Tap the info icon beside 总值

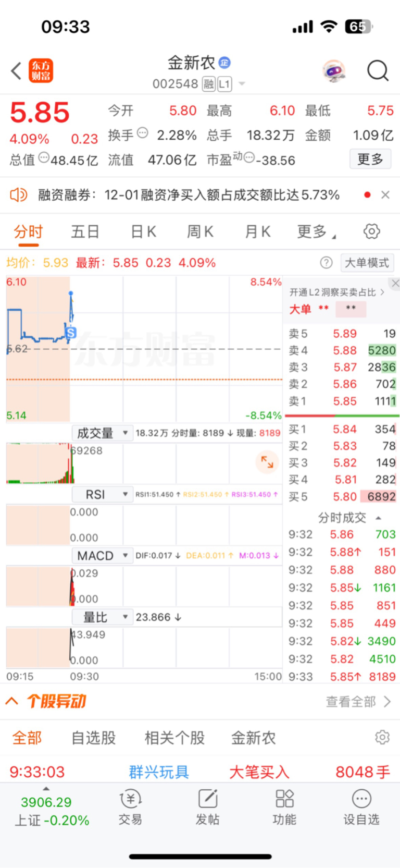coord(44,157)
